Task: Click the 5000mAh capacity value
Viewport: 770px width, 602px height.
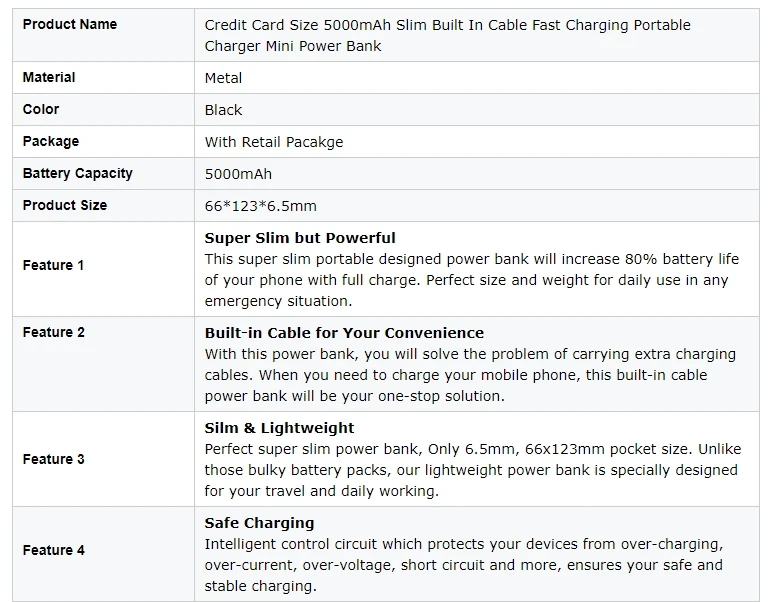Action: click(238, 174)
